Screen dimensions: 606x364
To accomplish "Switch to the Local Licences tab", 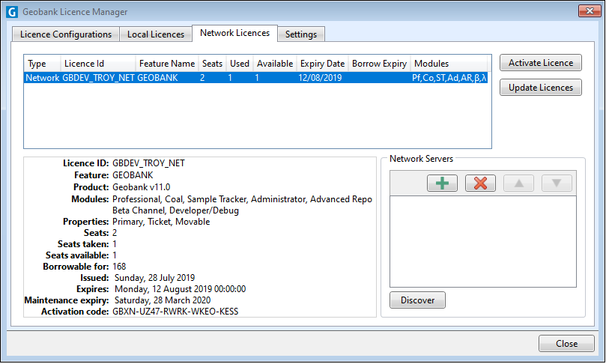I will 156,34.
